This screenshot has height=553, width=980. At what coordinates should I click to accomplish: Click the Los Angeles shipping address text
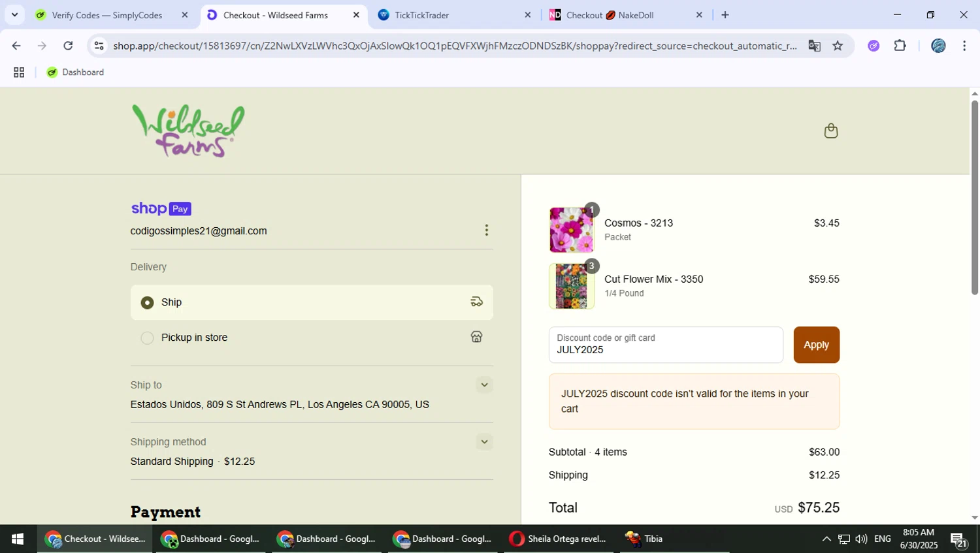pyautogui.click(x=280, y=405)
